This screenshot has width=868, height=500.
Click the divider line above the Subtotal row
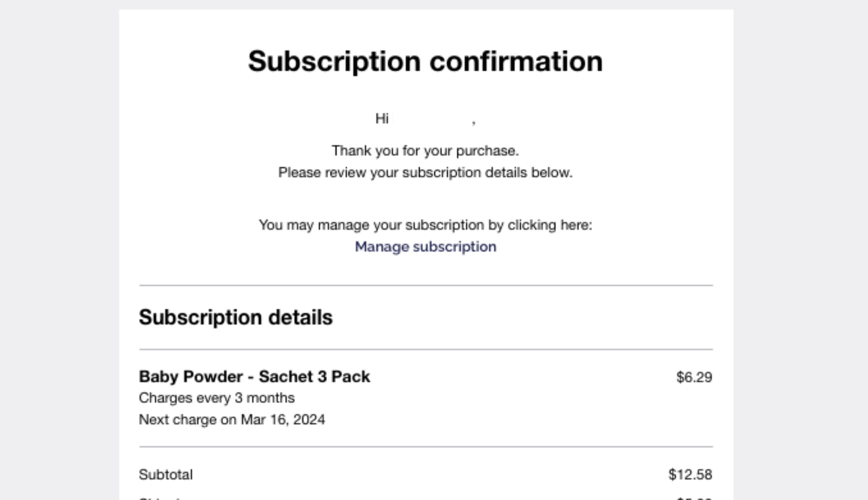coord(425,446)
